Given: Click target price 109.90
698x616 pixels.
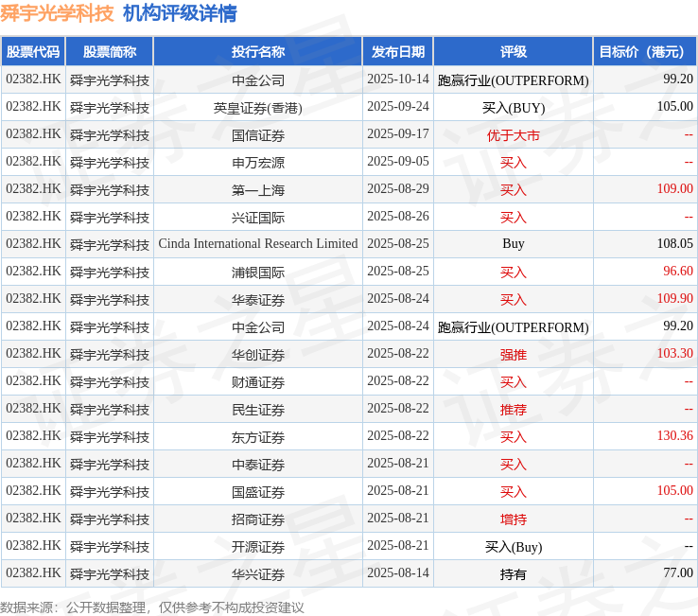Looking at the screenshot, I should (x=675, y=299).
